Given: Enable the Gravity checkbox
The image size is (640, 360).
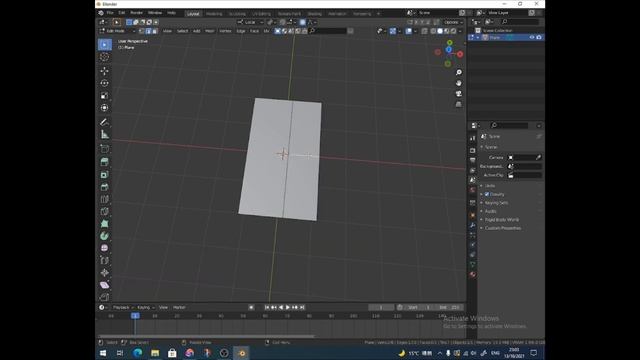Looking at the screenshot, I should (487, 194).
